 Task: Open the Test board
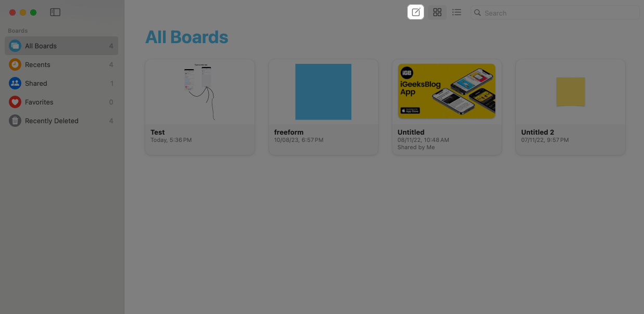[199, 91]
